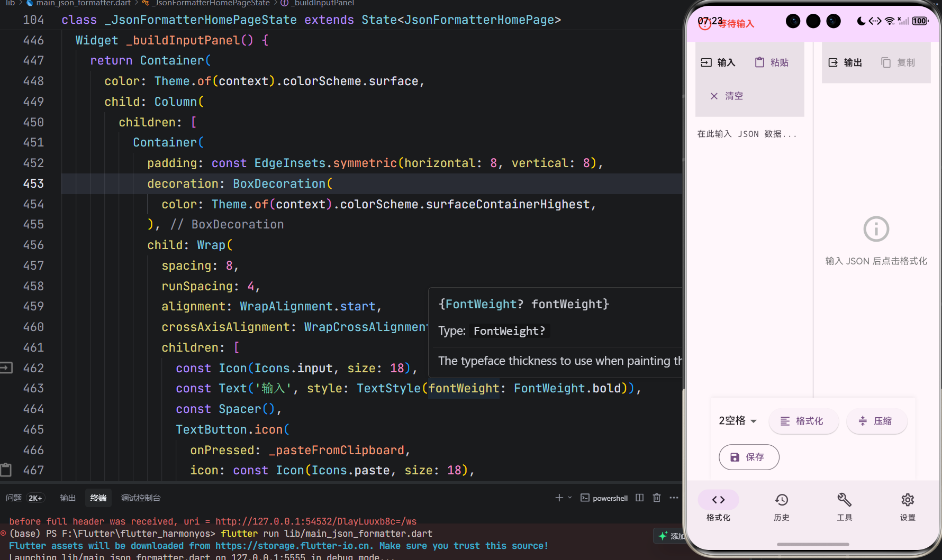Open the 设置 settings navigation tab
The width and height of the screenshot is (942, 560).
tap(908, 506)
